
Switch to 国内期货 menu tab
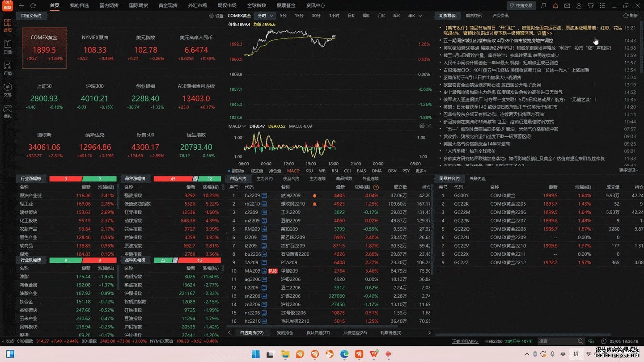coord(109,5)
